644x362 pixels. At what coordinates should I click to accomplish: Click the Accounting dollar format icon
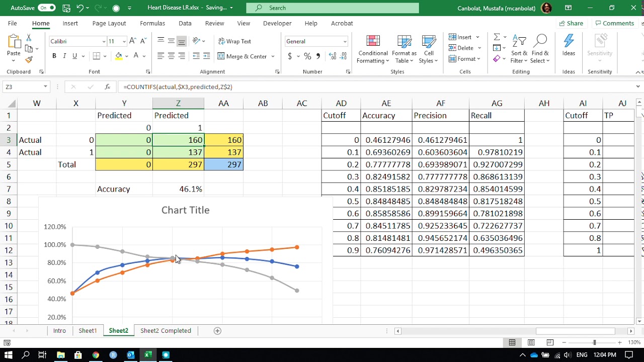pos(290,56)
